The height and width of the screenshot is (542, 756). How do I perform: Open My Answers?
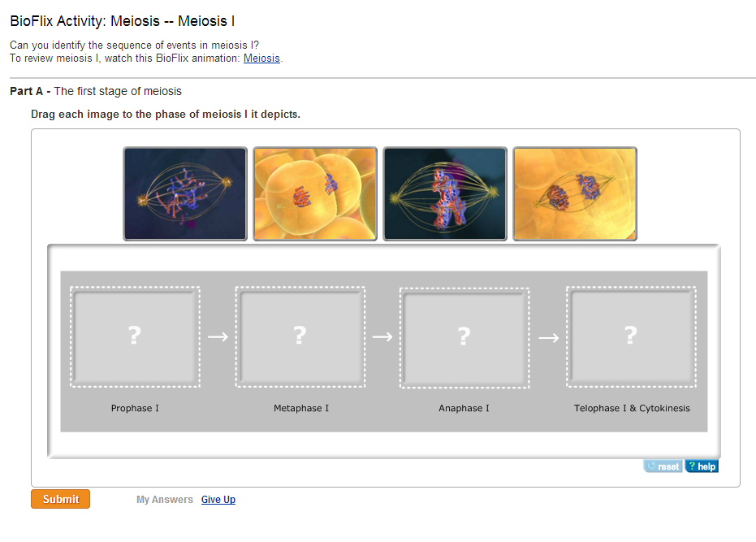coord(165,500)
